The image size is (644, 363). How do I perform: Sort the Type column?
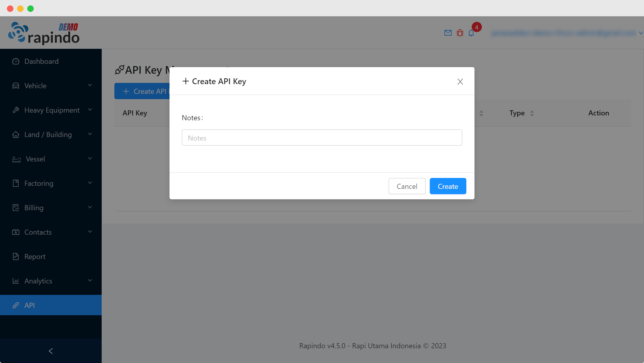point(532,113)
